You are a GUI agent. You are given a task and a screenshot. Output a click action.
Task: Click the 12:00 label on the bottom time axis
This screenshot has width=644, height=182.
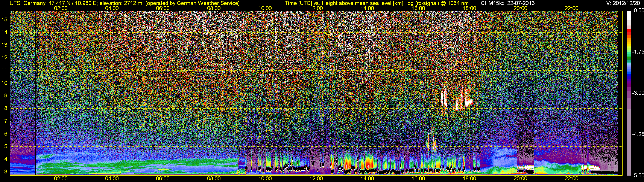coord(316,179)
